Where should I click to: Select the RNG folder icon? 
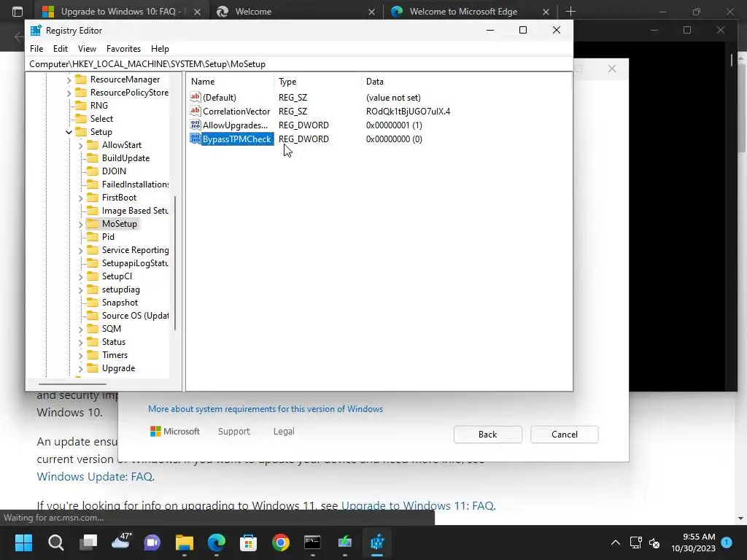(82, 105)
